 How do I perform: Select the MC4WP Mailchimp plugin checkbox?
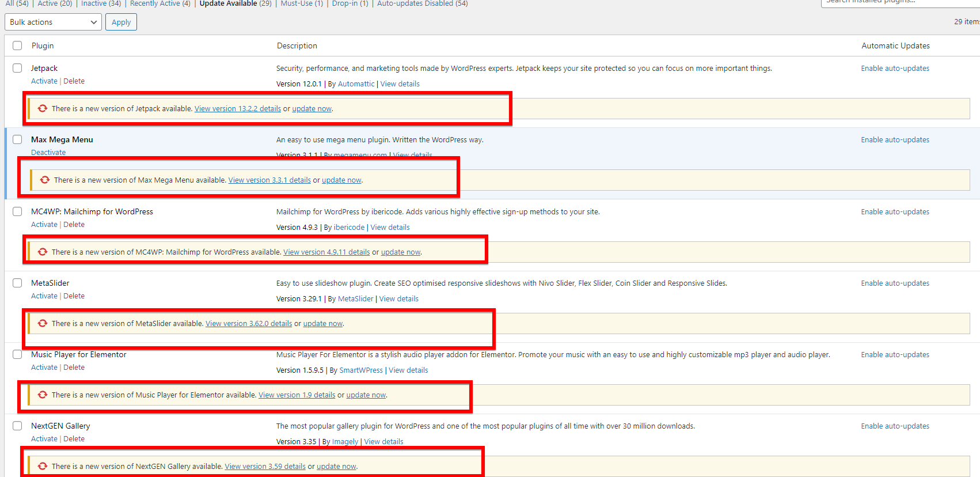coord(17,211)
